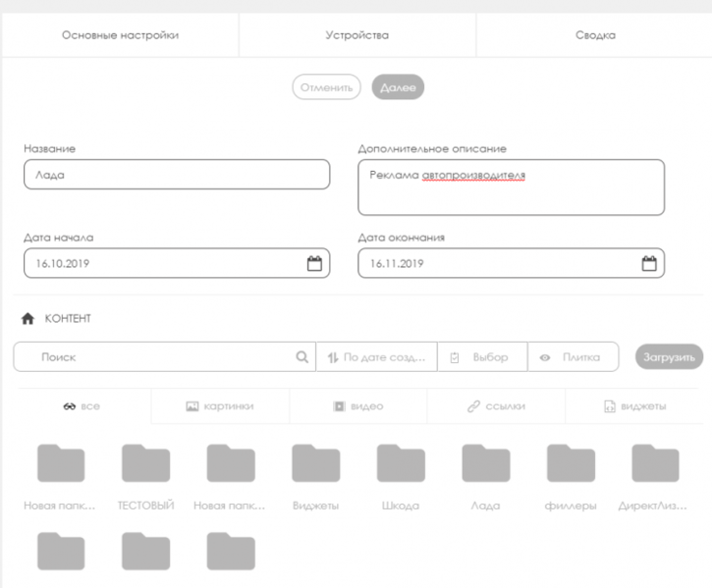Open the calendar icon in Дата начала field
Viewport: 712px width, 588px height.
314,263
